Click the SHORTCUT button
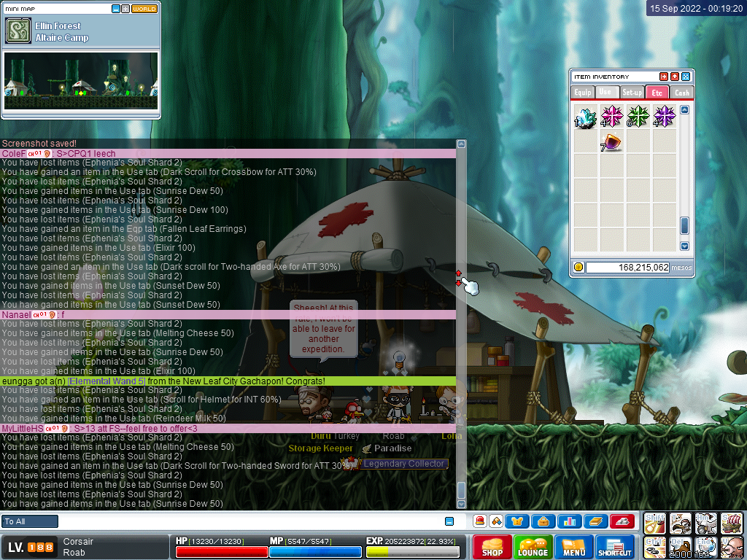 point(614,547)
